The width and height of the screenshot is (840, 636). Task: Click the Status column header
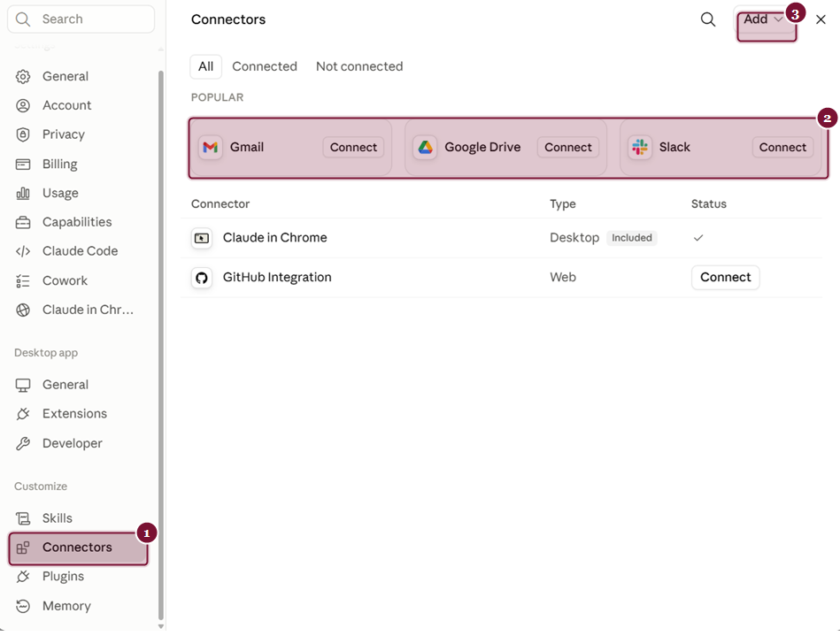[709, 204]
